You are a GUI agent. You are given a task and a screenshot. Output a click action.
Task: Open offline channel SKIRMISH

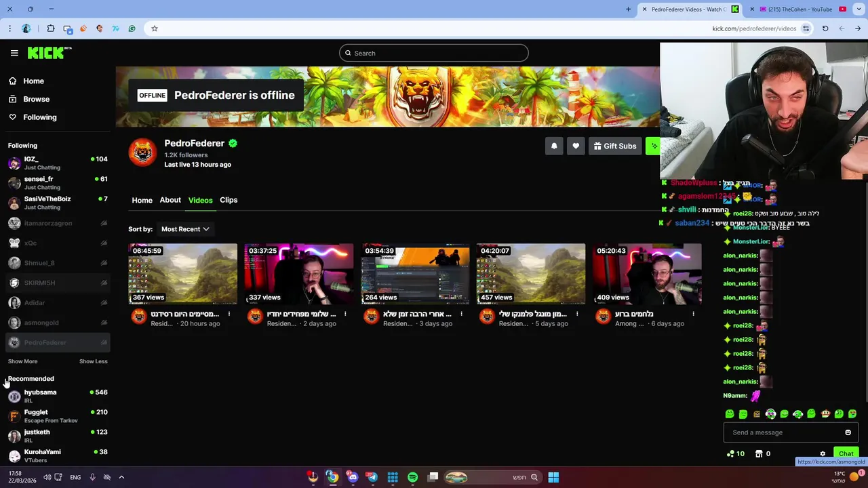(x=58, y=283)
